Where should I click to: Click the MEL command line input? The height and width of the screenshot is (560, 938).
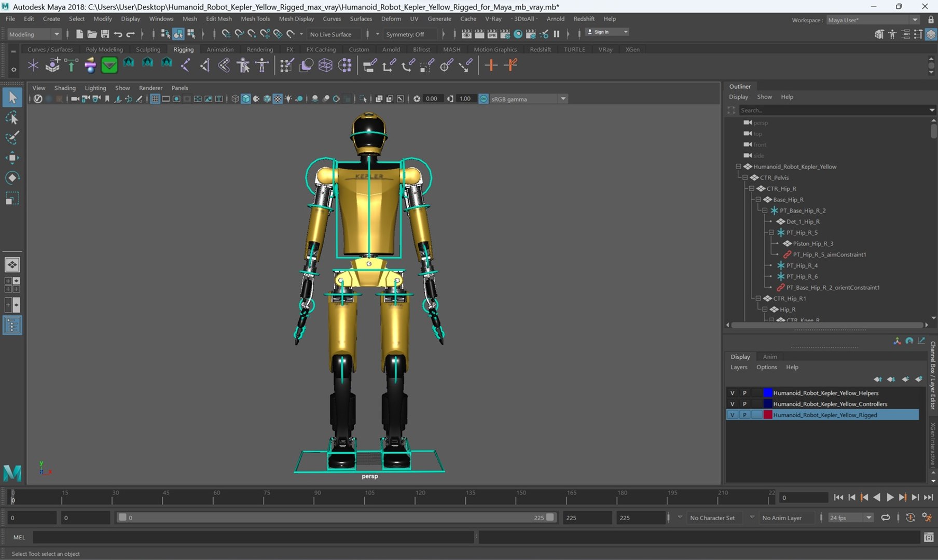(254, 537)
